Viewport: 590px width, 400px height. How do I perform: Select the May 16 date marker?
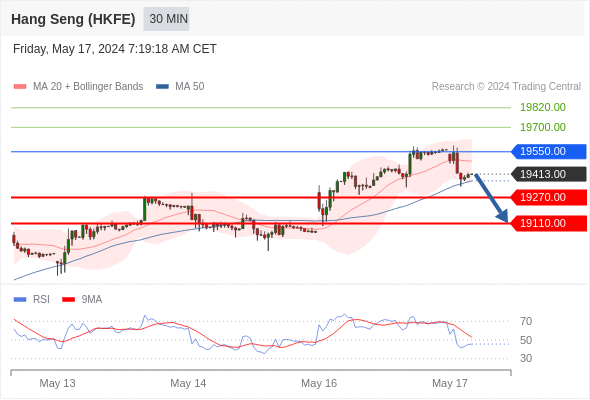pos(319,383)
